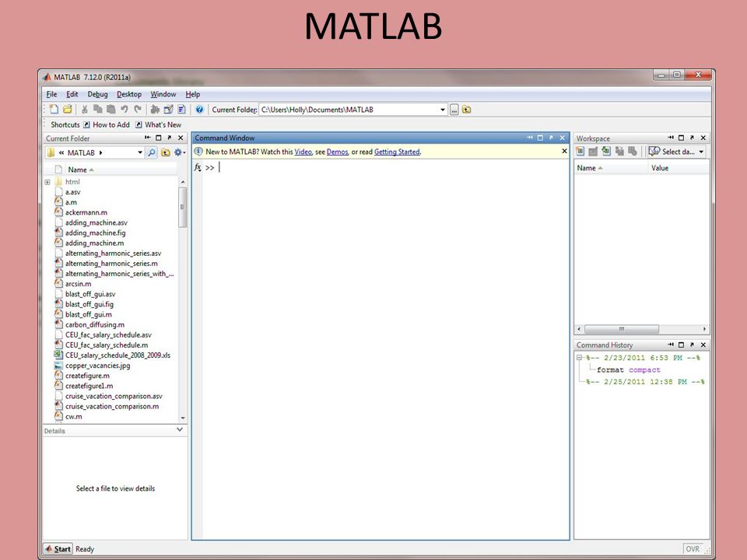This screenshot has width=747, height=560.
Task: Click the blue Help question mark icon
Action: [x=200, y=110]
